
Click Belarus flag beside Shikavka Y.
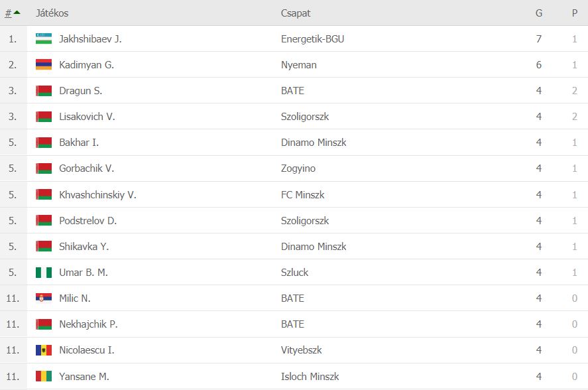click(x=44, y=247)
